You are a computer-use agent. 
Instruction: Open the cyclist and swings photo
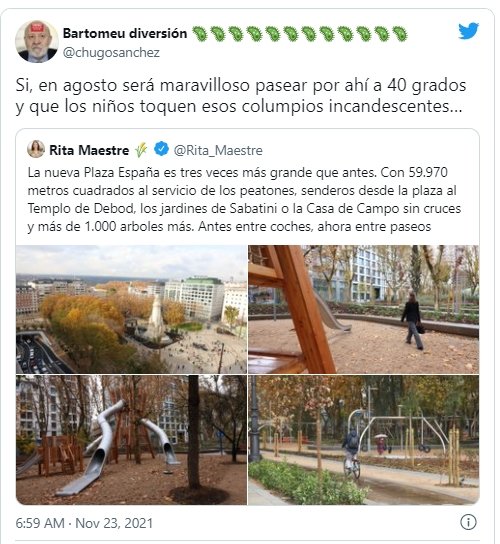pos(364,440)
